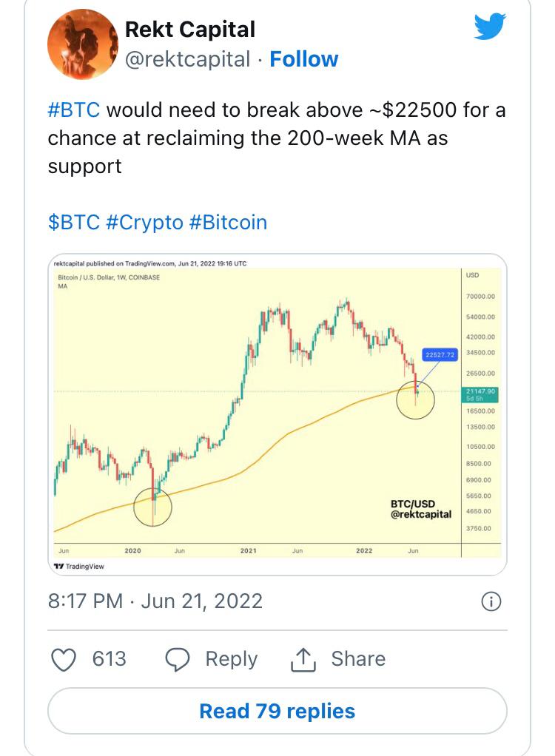
Task: Read 79 replies to this tweet
Action: (x=277, y=712)
